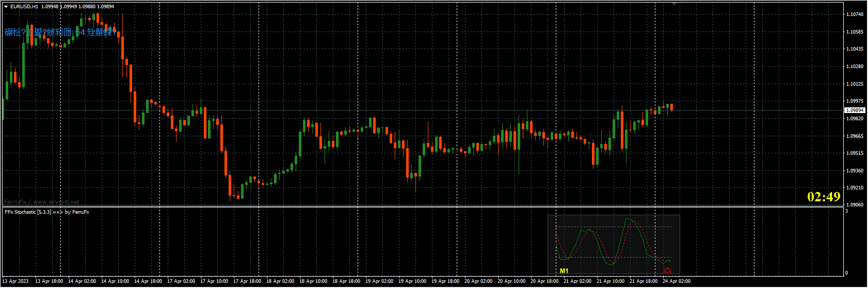Click price level 1.10585 on the axis
Image resolution: width=868 pixels, height=288 pixels.
tap(855, 32)
